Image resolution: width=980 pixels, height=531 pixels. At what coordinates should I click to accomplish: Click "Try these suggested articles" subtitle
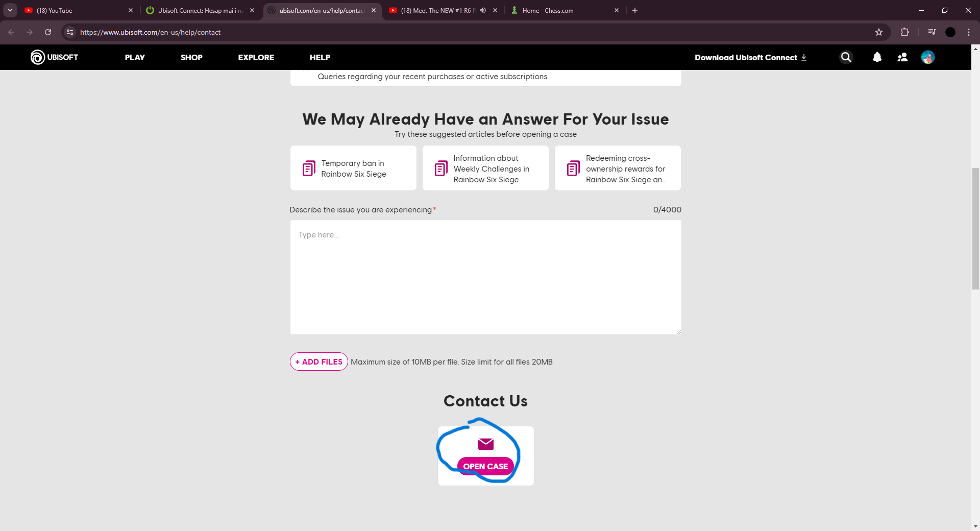[x=485, y=134]
